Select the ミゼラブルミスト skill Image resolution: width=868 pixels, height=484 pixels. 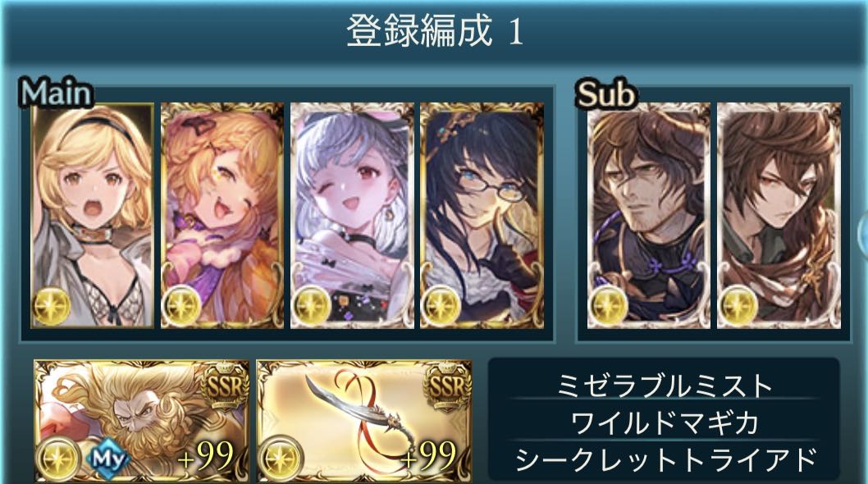click(664, 386)
